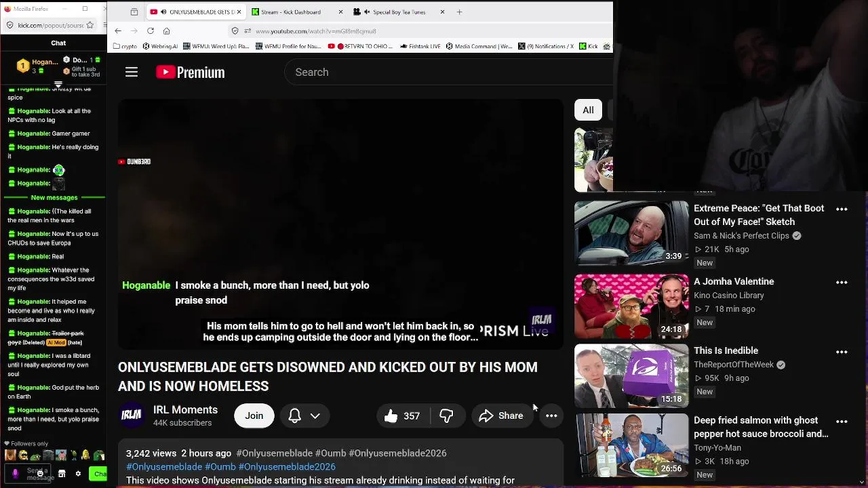
Task: Reload the YouTube page
Action: [151, 31]
